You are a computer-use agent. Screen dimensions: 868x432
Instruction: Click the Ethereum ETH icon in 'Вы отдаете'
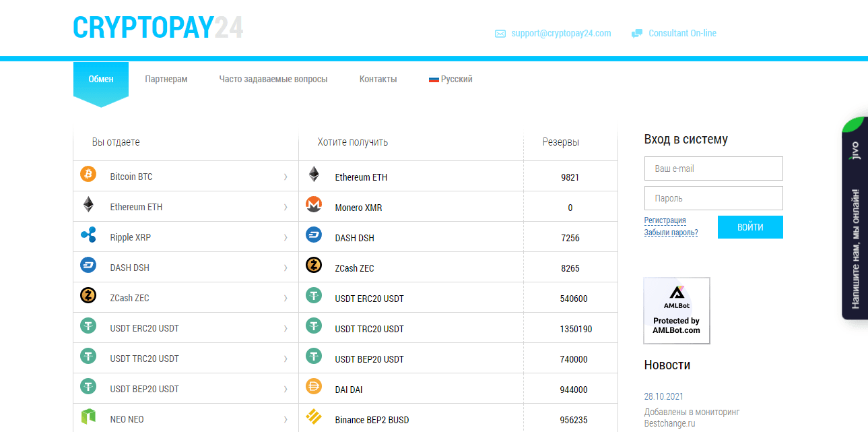(x=88, y=206)
